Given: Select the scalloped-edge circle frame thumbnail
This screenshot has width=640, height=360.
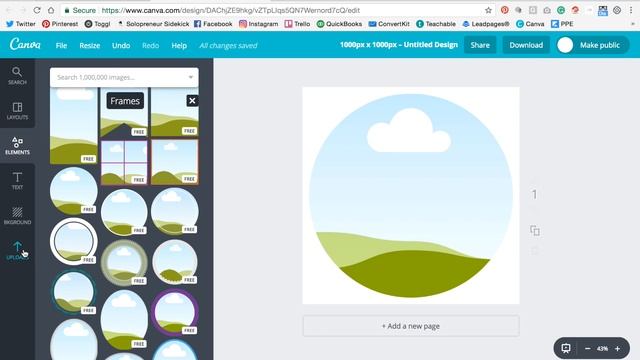Looking at the screenshot, I should tap(175, 261).
